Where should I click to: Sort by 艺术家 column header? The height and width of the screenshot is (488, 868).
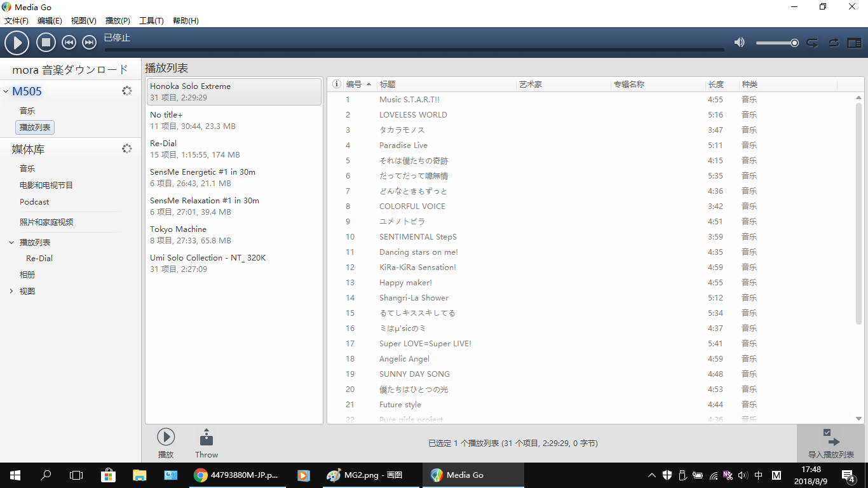point(564,84)
